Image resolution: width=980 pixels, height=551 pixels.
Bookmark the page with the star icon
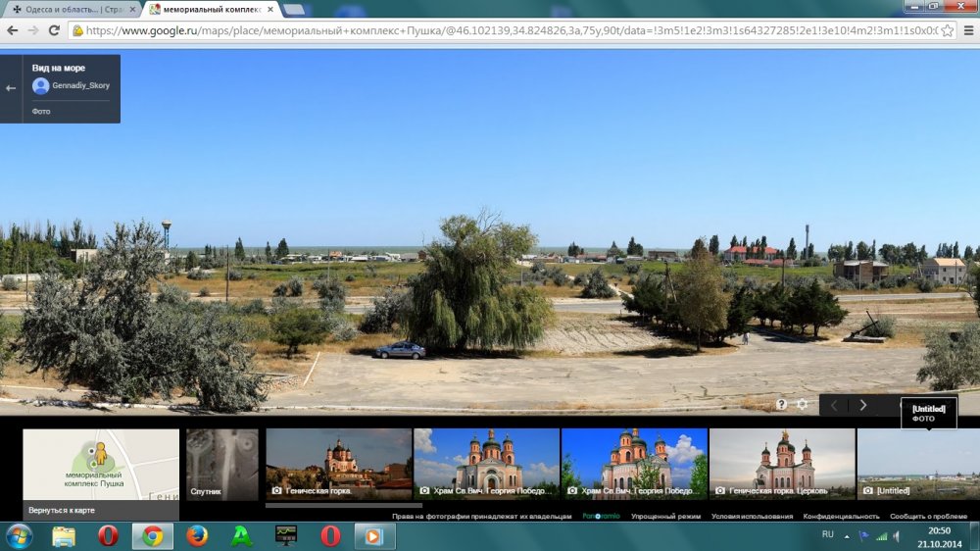coord(948,30)
